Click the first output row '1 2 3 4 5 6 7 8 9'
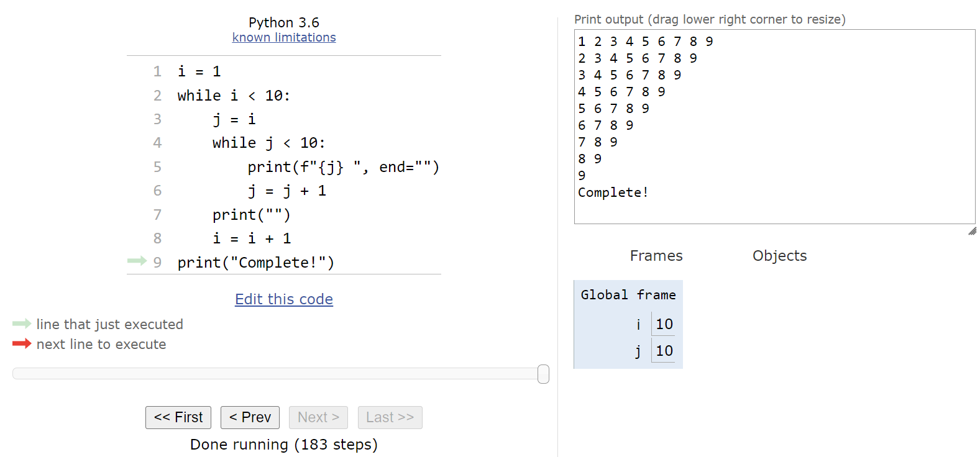Screen dimensions: 980x457 (645, 42)
